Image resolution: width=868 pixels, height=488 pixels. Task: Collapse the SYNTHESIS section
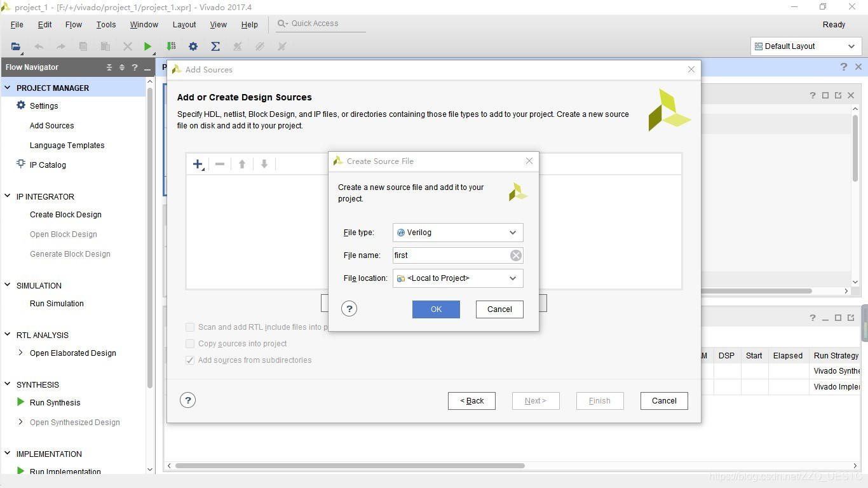(8, 384)
